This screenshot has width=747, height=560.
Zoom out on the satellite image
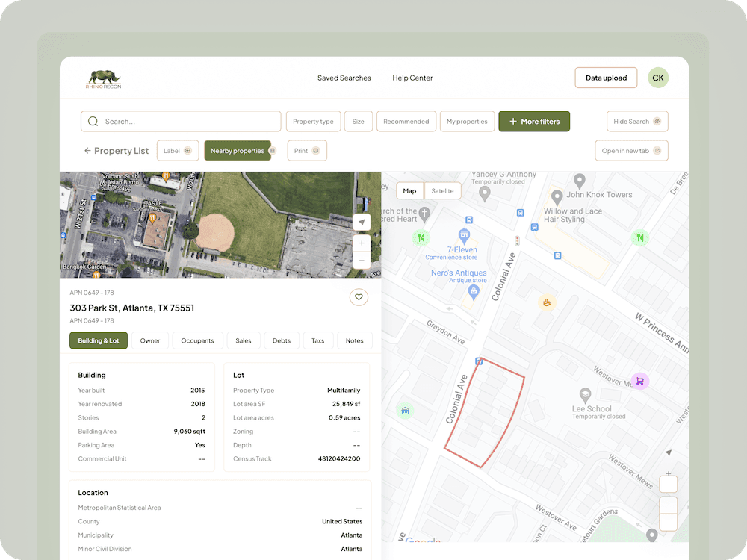click(x=362, y=261)
